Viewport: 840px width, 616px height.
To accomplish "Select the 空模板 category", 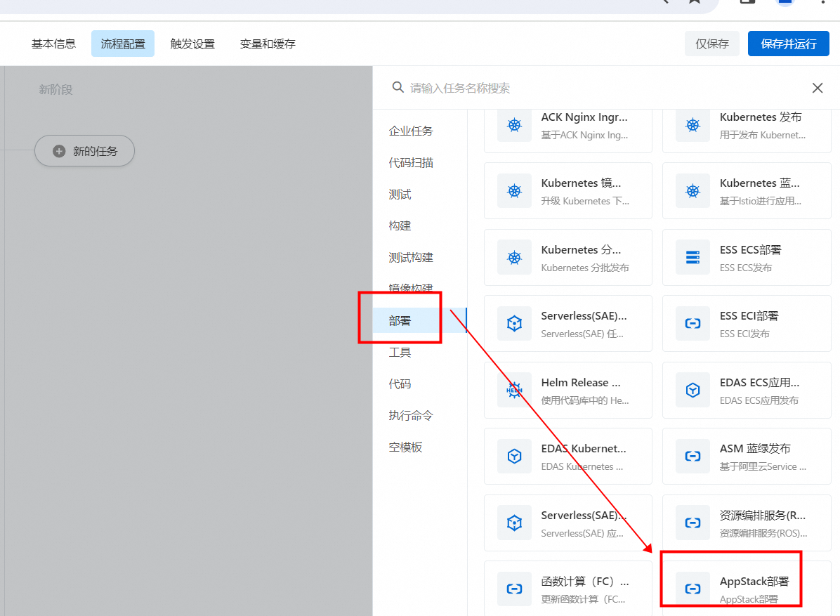I will (x=405, y=447).
